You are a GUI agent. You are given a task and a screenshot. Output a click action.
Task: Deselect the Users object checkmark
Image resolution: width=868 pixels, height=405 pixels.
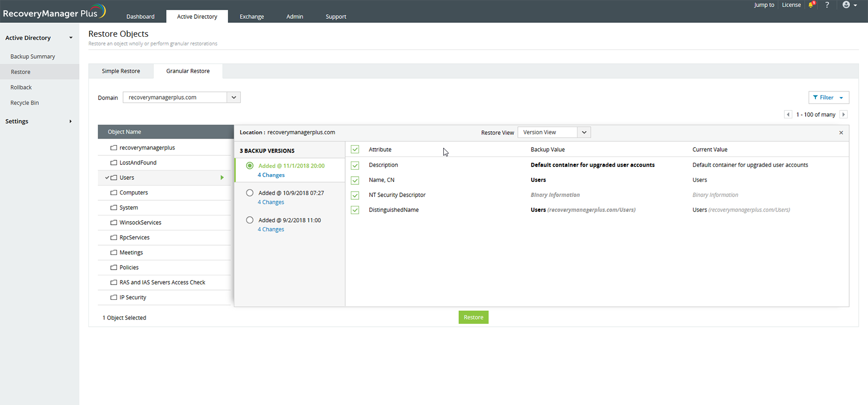[107, 178]
